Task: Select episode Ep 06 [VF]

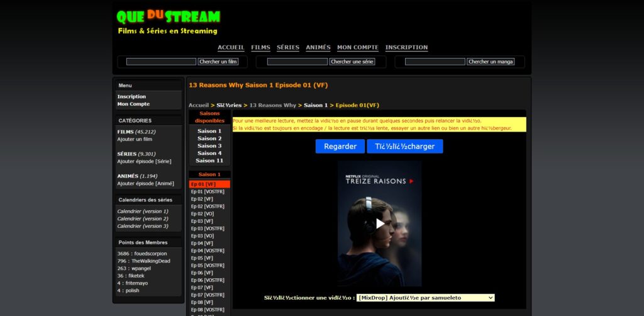Action: (x=202, y=273)
